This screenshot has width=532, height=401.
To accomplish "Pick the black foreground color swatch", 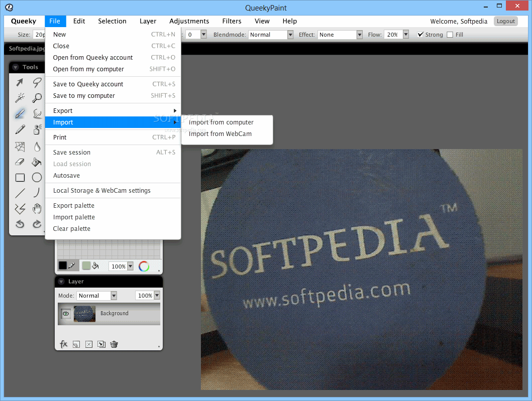I will click(63, 265).
